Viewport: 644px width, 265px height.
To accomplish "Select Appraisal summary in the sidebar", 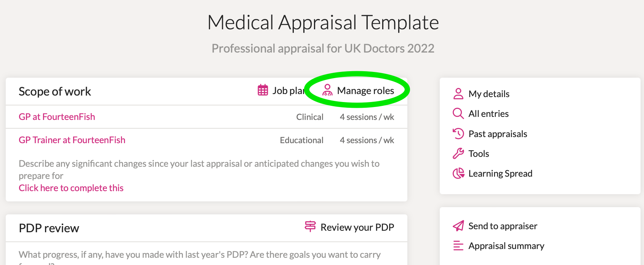I will point(506,246).
